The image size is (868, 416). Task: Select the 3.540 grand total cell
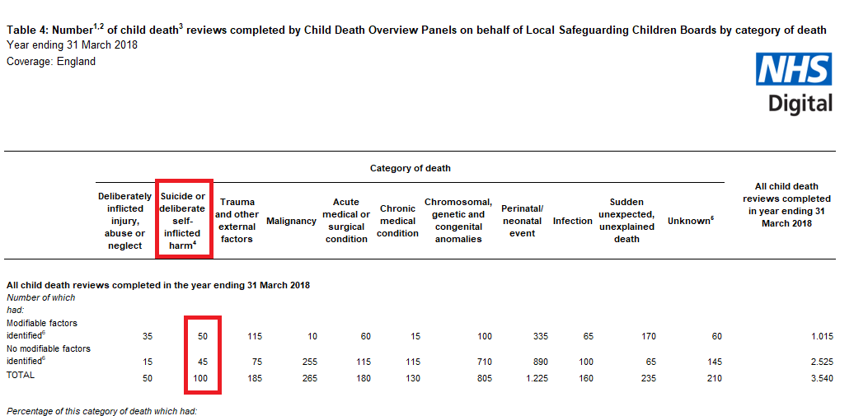(820, 379)
